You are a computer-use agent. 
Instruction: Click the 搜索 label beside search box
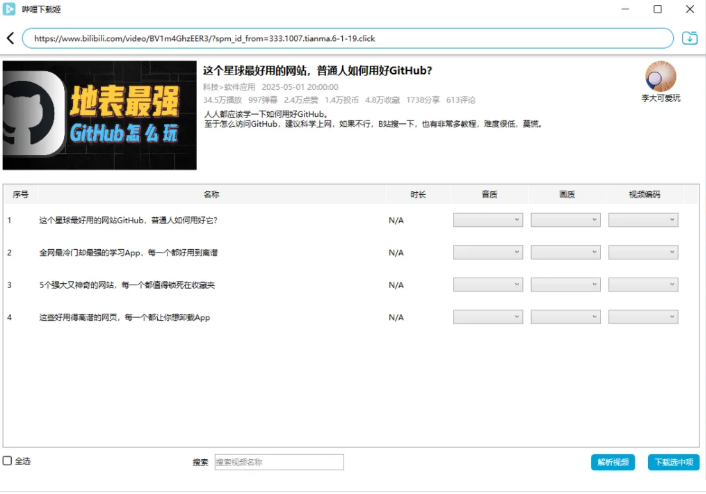[x=200, y=462]
